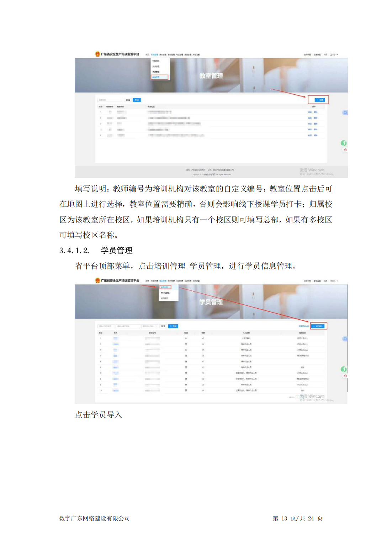Expand user account dropdown in classroom screenshot header
This screenshot has width=392, height=555.
click(x=334, y=55)
